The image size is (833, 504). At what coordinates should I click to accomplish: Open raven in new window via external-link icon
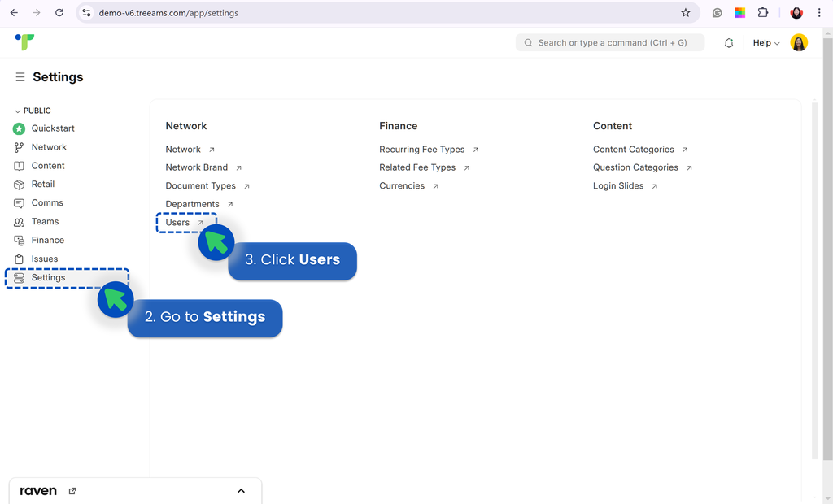click(72, 490)
